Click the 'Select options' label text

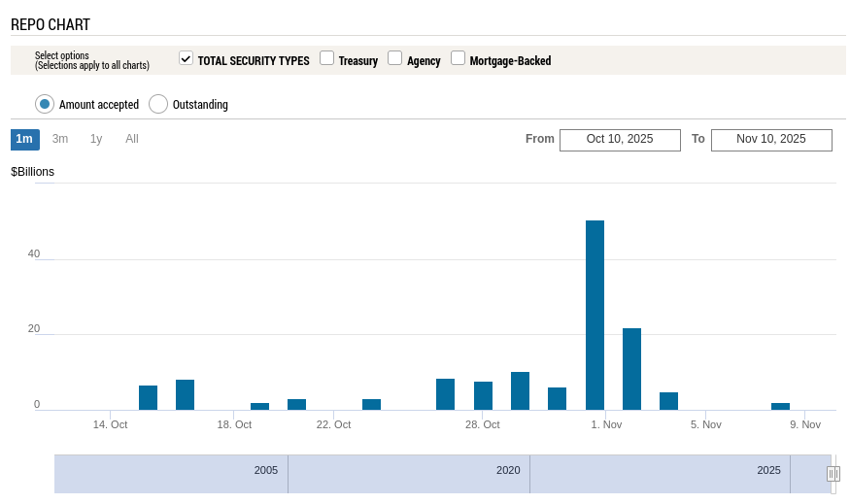pyautogui.click(x=62, y=55)
